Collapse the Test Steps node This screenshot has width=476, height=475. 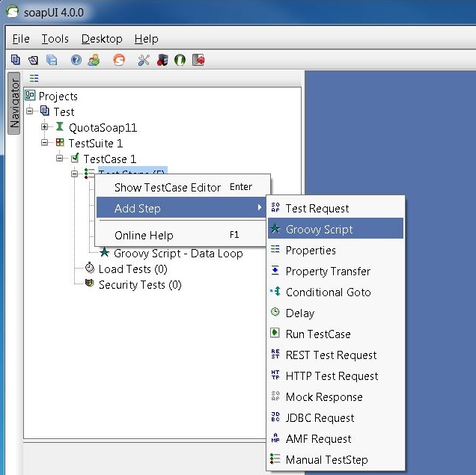pos(75,174)
